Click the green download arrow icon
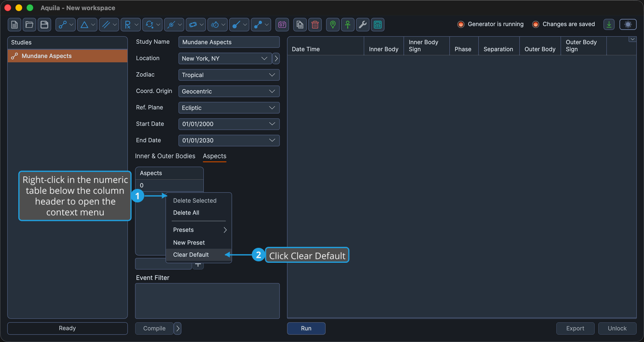This screenshot has height=342, width=644. tap(609, 25)
